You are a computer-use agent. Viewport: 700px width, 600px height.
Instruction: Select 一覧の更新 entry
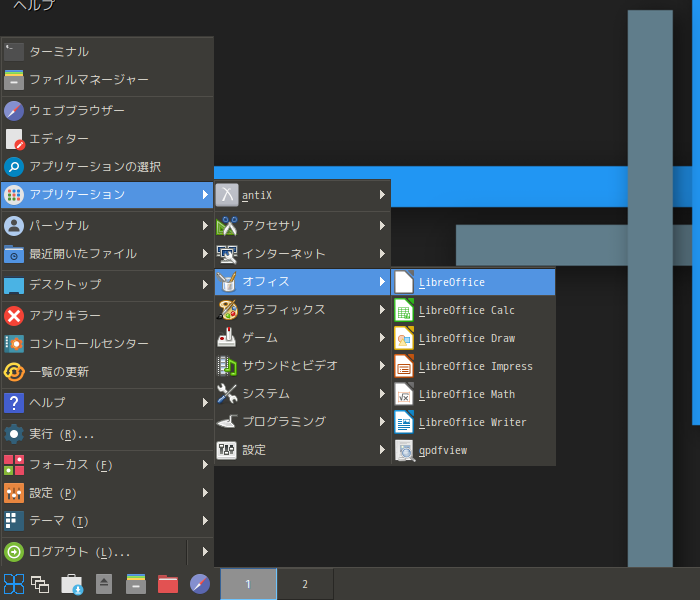click(107, 371)
